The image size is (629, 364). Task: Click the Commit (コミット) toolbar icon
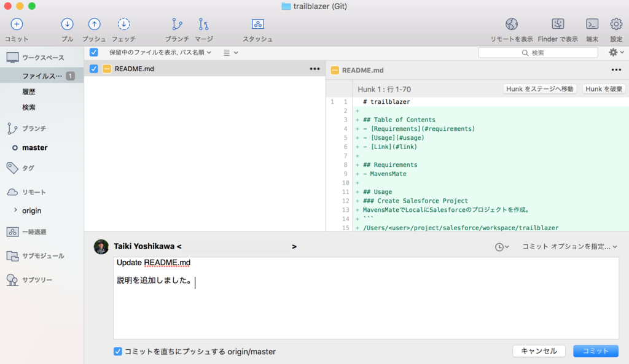17,24
